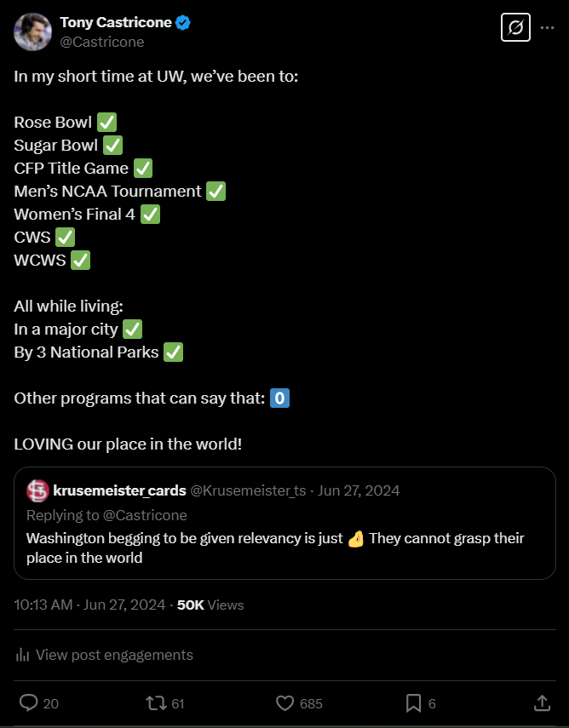This screenshot has height=728, width=569.
Task: Open the 10:13 AM Jun 27, 2024 timestamp
Action: pos(89,605)
